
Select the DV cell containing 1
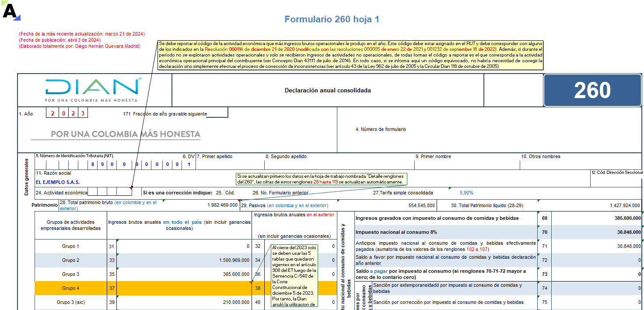(189, 165)
